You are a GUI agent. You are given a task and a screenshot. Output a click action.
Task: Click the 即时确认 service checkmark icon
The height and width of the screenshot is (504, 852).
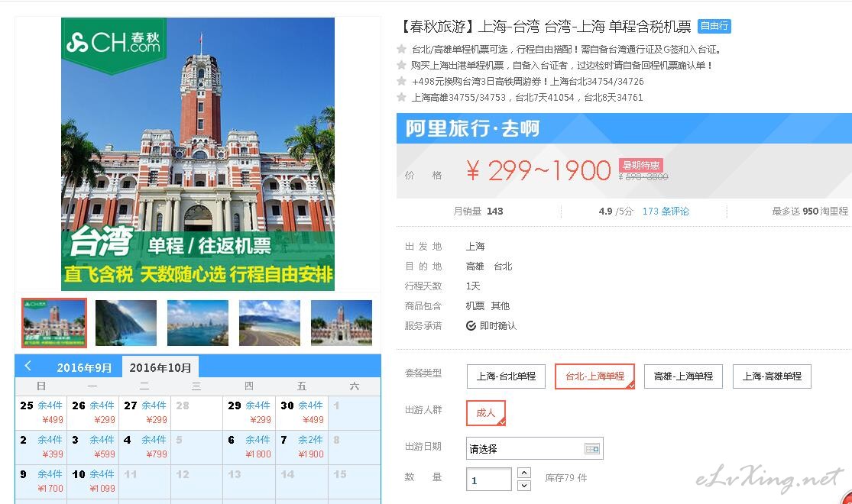471,325
